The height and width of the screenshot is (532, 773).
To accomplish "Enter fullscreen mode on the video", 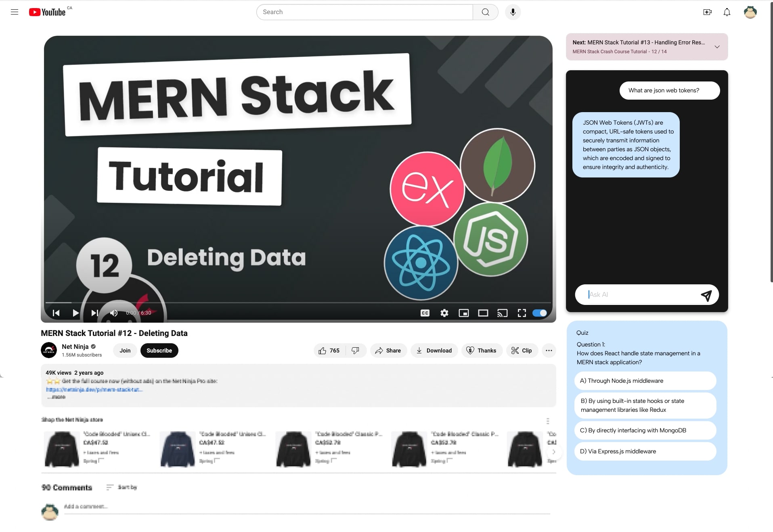I will [522, 313].
